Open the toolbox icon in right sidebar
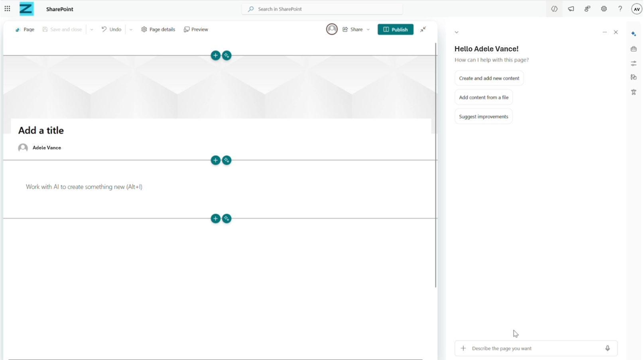The width and height of the screenshot is (644, 360). click(x=634, y=49)
